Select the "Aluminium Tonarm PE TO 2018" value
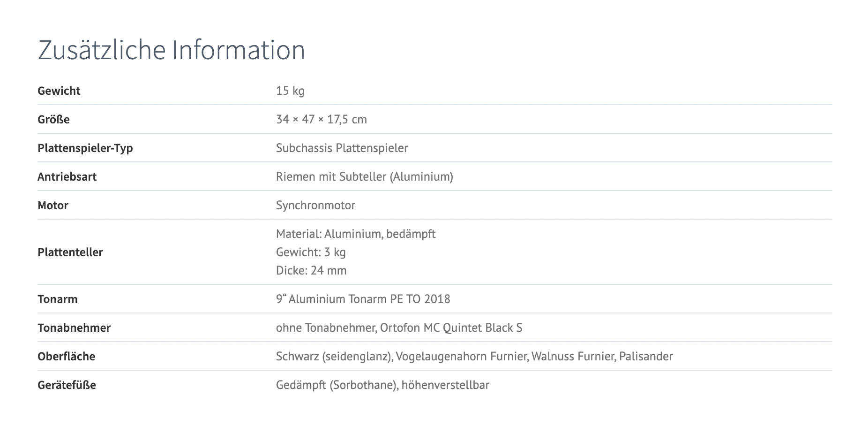This screenshot has width=868, height=427. click(369, 299)
